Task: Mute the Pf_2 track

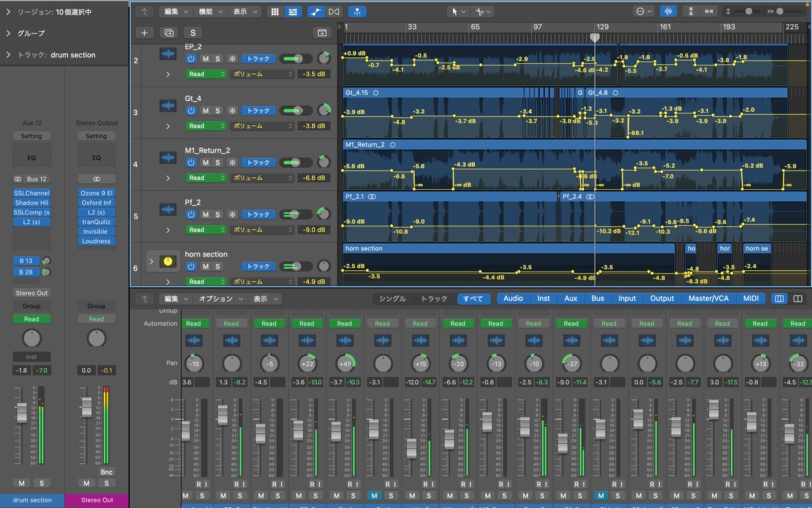Action: [x=206, y=214]
